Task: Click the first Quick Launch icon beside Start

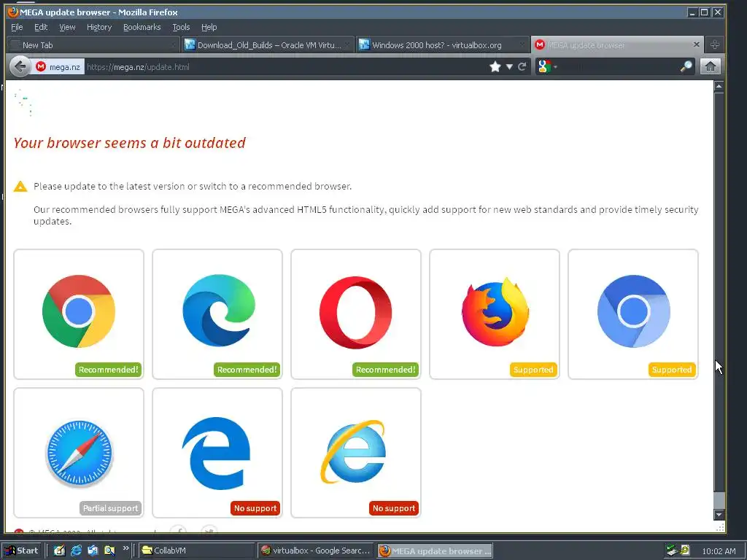Action: tap(59, 551)
